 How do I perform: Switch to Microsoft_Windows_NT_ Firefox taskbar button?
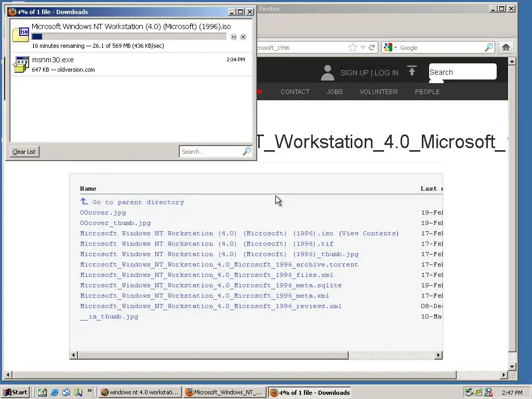tap(225, 392)
